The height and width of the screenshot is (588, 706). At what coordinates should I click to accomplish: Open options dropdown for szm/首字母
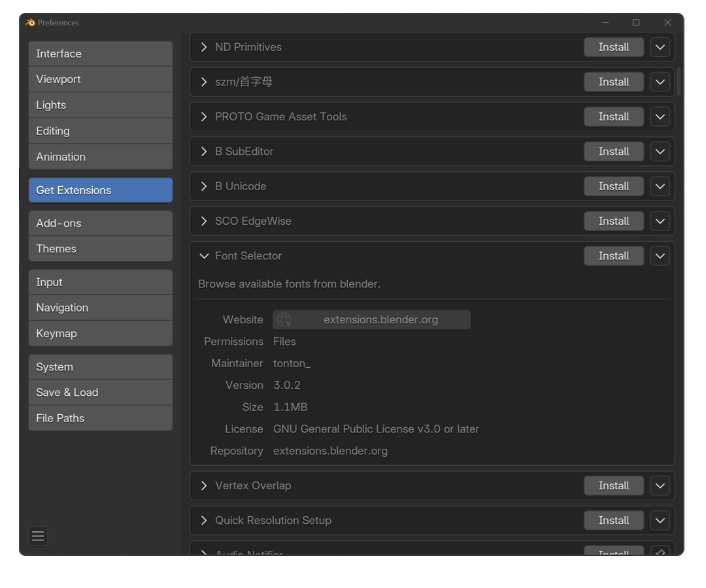[x=660, y=82]
